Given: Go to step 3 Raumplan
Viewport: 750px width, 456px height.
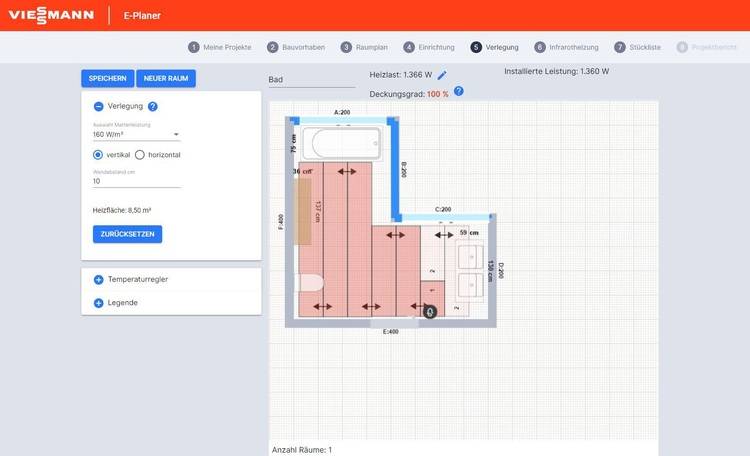Looking at the screenshot, I should pos(365,47).
